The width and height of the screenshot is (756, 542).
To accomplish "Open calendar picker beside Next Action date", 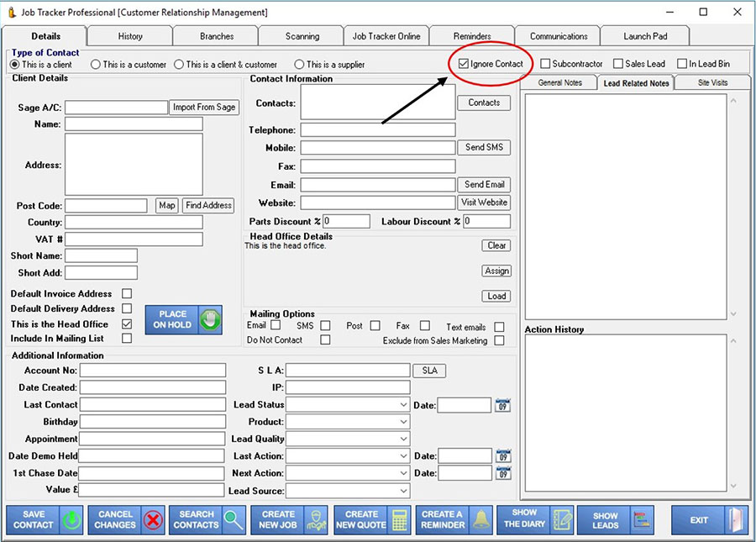I will (x=503, y=473).
